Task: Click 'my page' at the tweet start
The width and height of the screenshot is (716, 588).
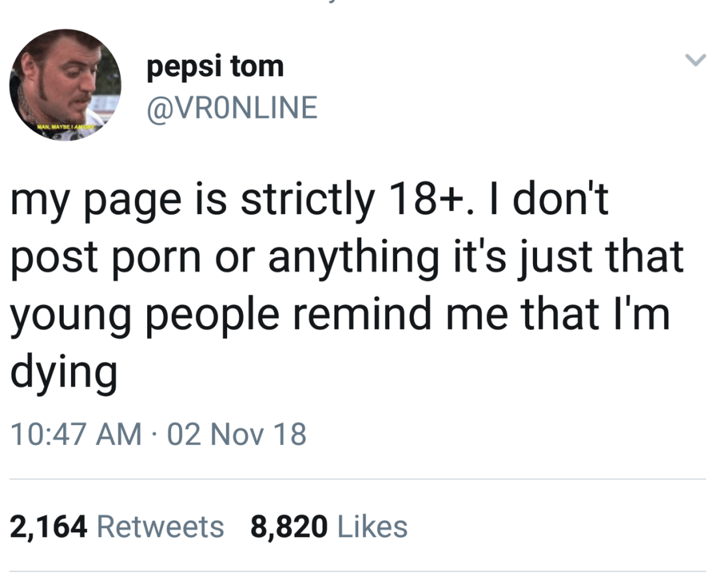Action: coord(94,202)
